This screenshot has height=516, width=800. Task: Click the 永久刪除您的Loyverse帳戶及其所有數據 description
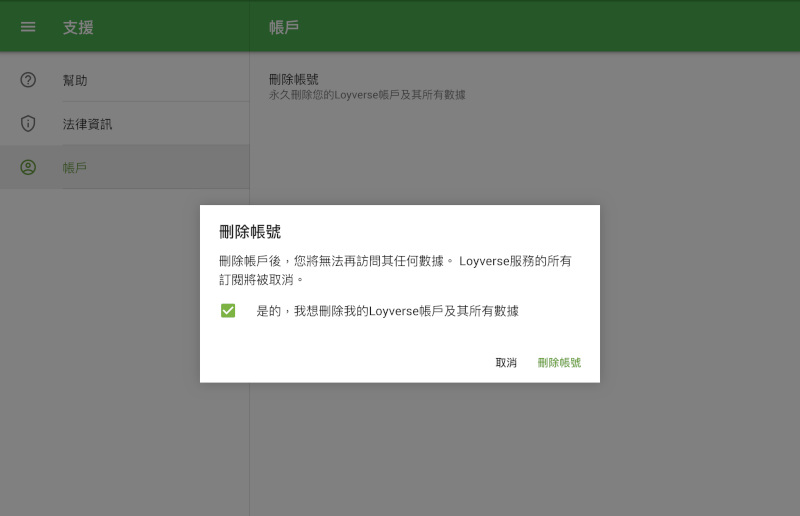click(367, 95)
